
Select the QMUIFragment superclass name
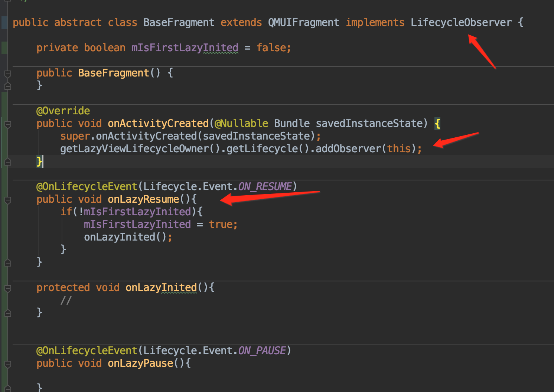(x=303, y=22)
